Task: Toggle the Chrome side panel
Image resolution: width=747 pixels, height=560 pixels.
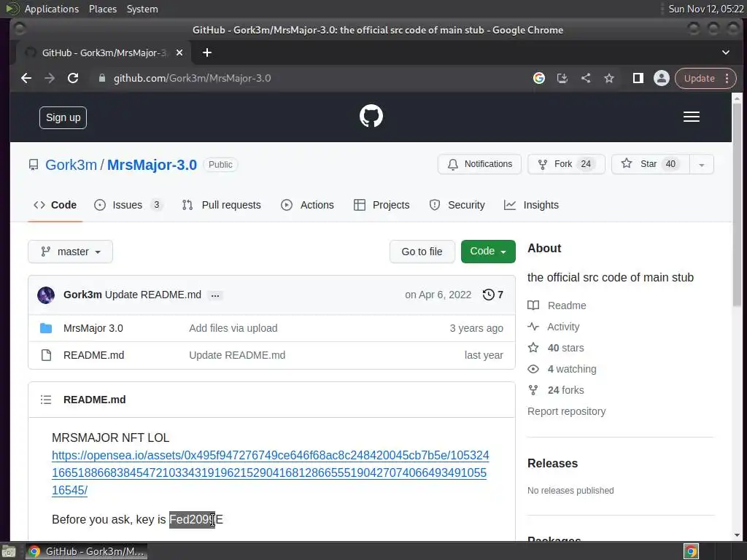Action: pyautogui.click(x=638, y=78)
